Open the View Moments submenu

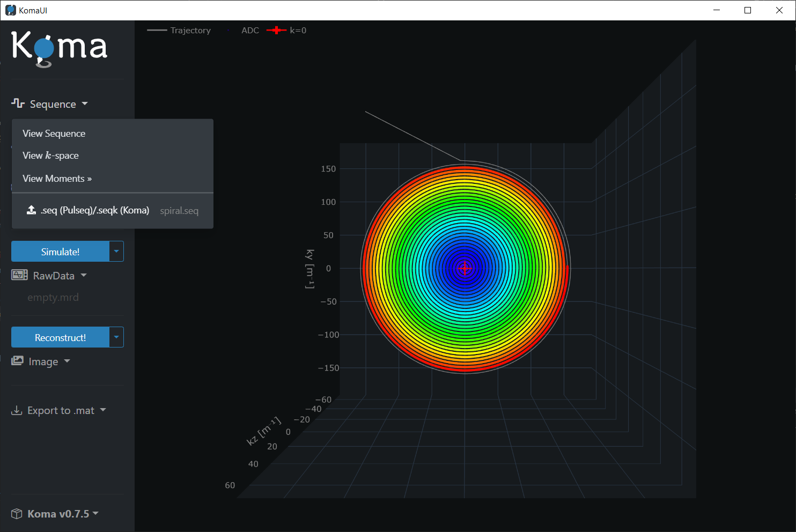57,179
